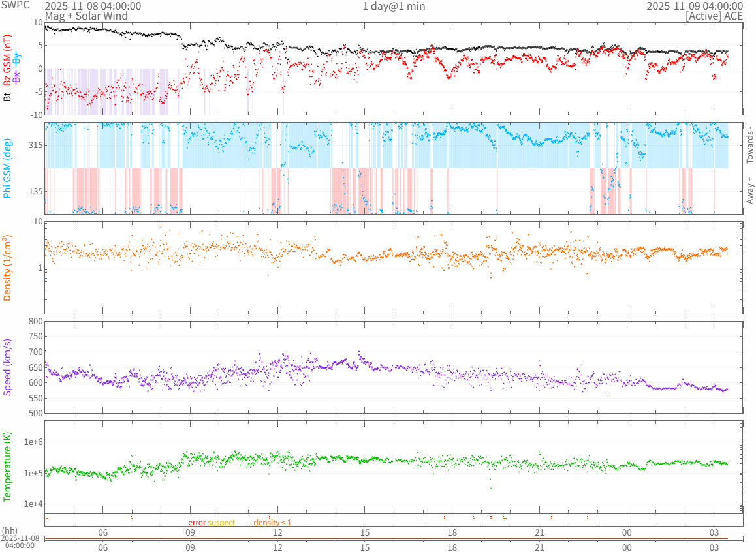Click the start time 2025-11-08 04:00:00 header
The height and width of the screenshot is (552, 756).
tap(93, 6)
